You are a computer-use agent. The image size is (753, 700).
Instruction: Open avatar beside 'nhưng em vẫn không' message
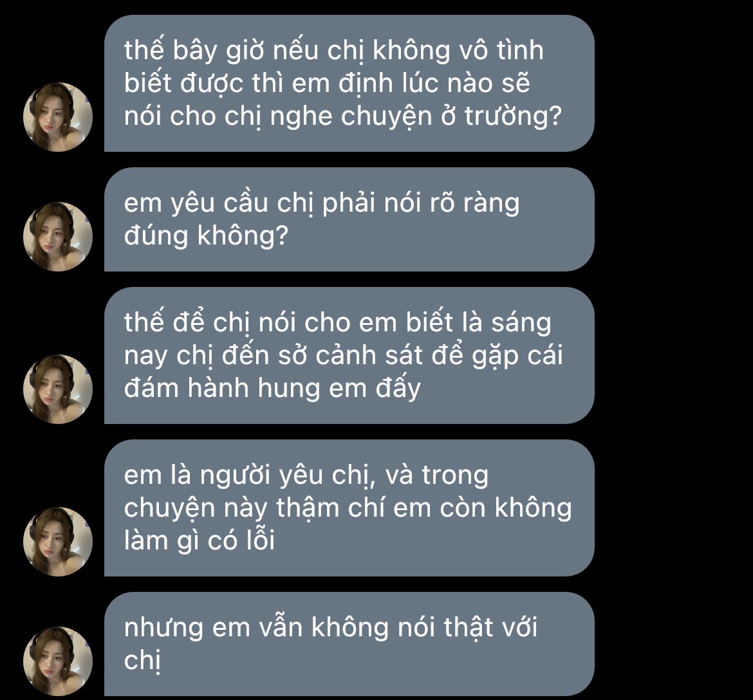(x=58, y=661)
